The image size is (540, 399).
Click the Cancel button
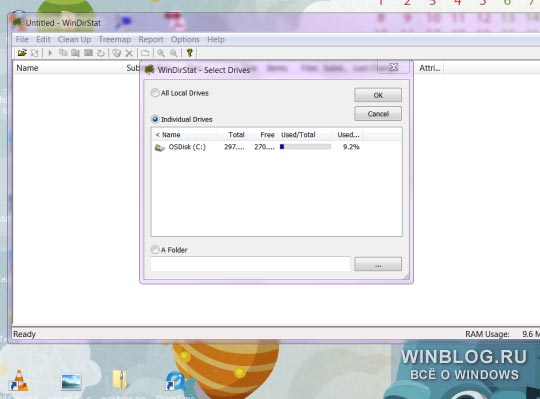tap(378, 114)
